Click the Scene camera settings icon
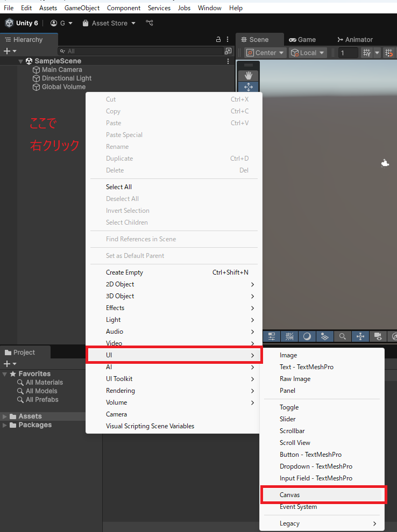This screenshot has height=532, width=397. [378, 336]
